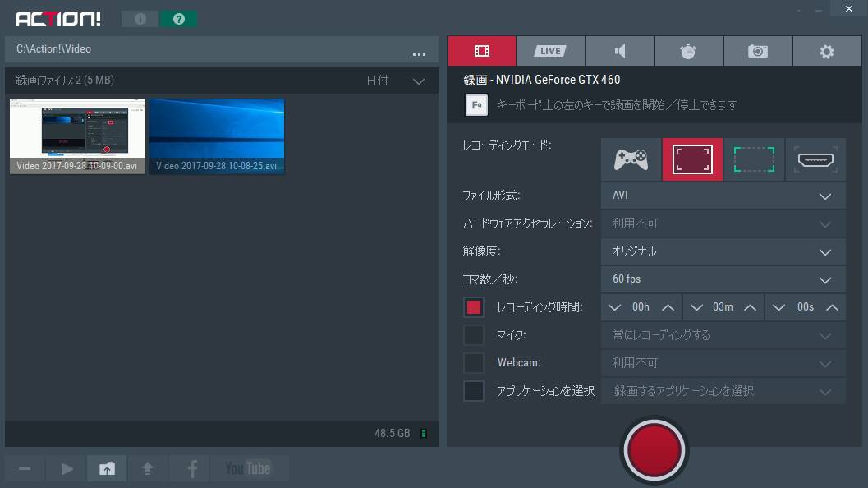Open the recordings folder icon

point(108,468)
